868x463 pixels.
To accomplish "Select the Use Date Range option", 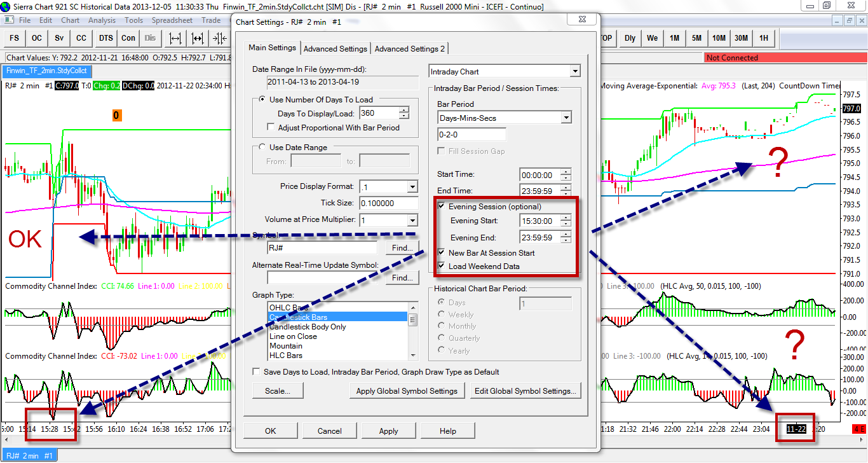I will [293, 148].
